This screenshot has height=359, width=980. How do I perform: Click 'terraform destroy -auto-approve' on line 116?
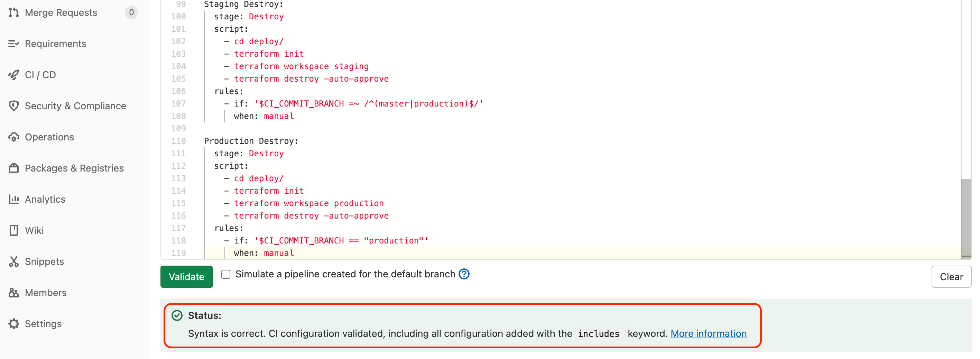[x=311, y=215]
